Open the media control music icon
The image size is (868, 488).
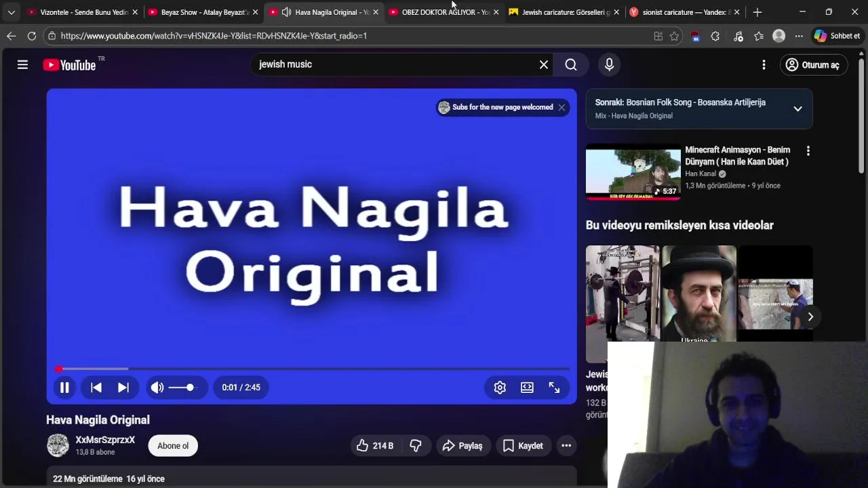tap(738, 36)
